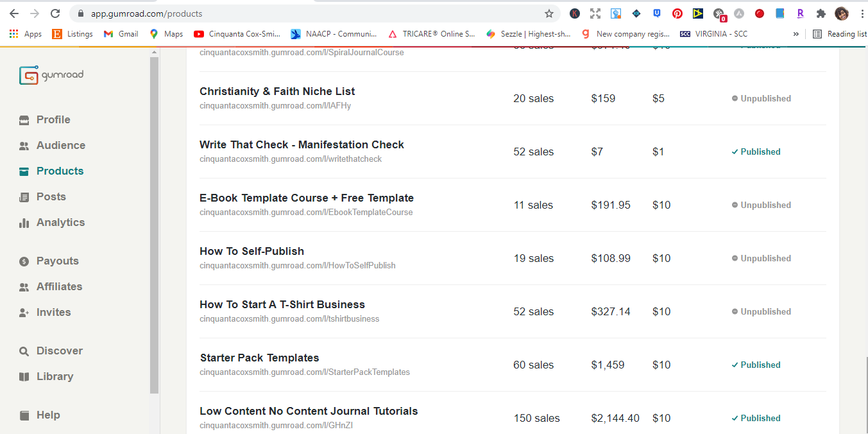This screenshot has width=868, height=434.
Task: Click the sidebar vertical scrollbar
Action: click(154, 225)
